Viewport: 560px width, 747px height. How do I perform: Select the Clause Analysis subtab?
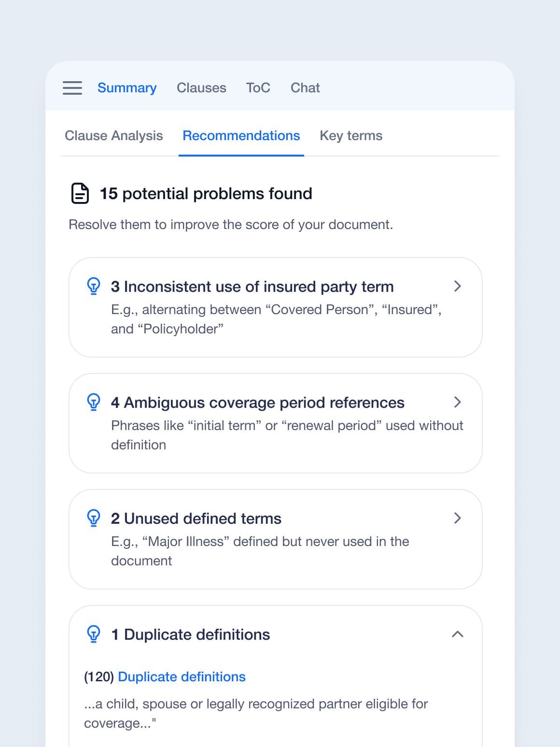tap(114, 136)
